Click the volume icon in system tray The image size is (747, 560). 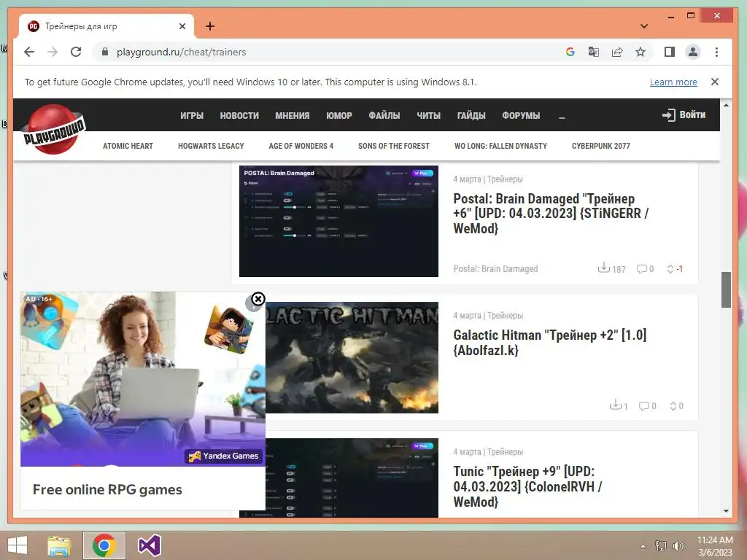point(678,545)
